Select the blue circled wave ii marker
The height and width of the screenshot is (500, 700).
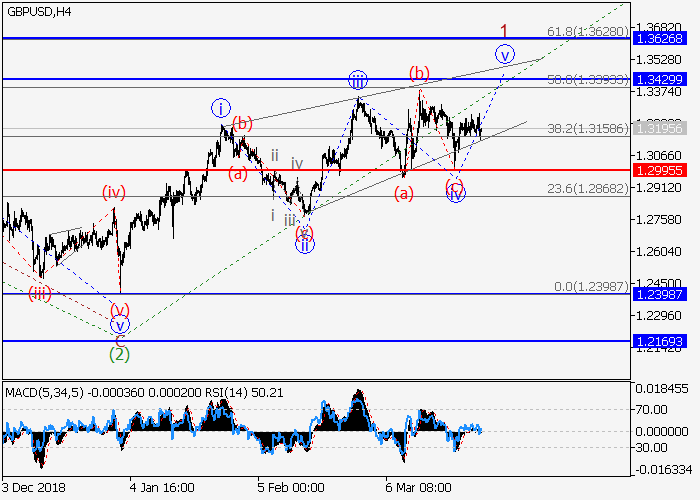pos(305,244)
